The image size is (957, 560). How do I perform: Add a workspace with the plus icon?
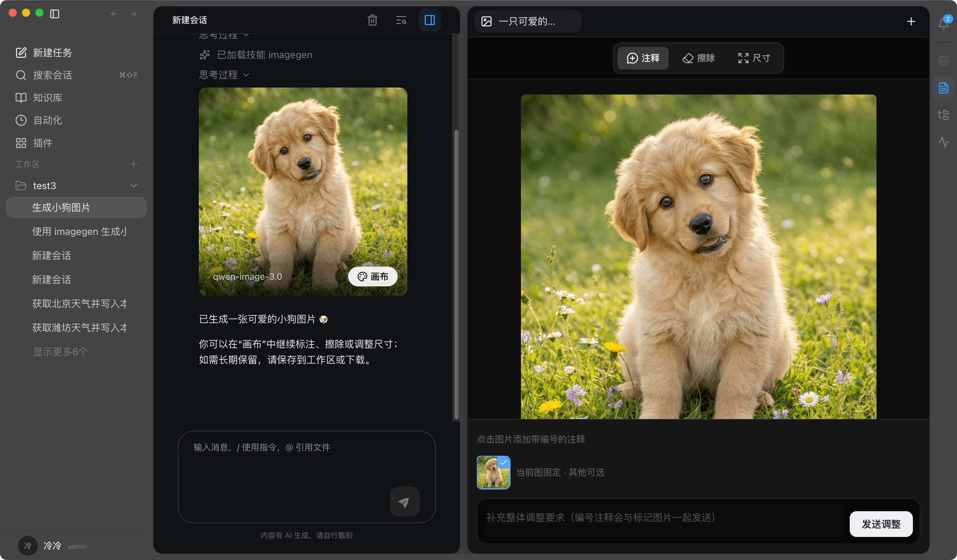pyautogui.click(x=133, y=164)
